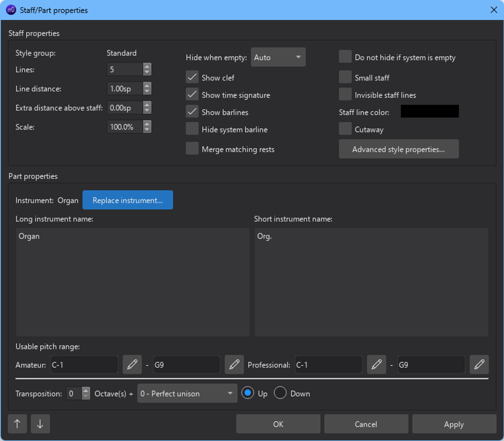Click the MuseScore logo in the title bar
This screenshot has height=441, width=504.
click(x=11, y=10)
